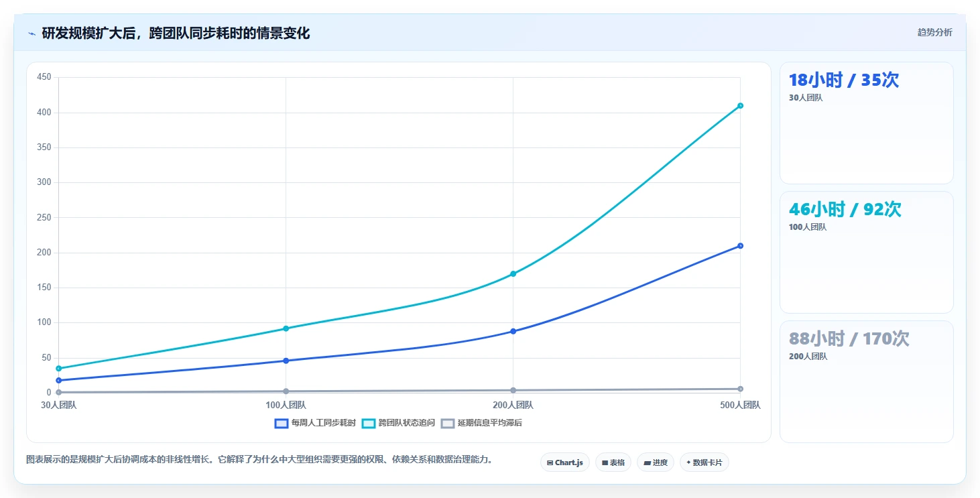Click the 450 y-axis value
The width and height of the screenshot is (980, 498).
point(44,77)
